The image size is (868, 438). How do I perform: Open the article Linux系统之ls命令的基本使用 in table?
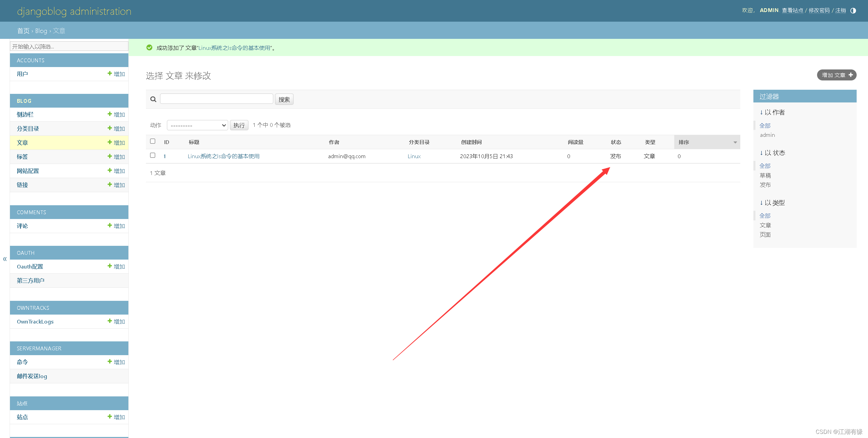pos(223,156)
